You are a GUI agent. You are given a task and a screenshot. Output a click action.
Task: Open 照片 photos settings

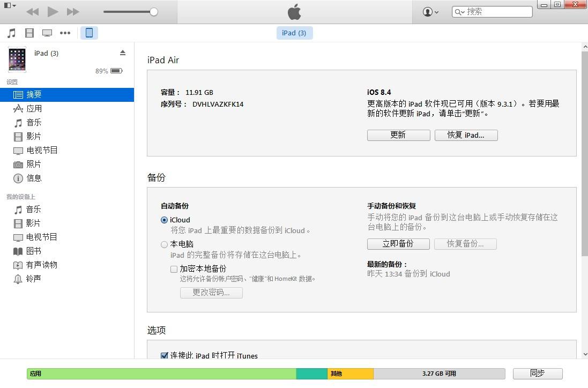(67, 164)
